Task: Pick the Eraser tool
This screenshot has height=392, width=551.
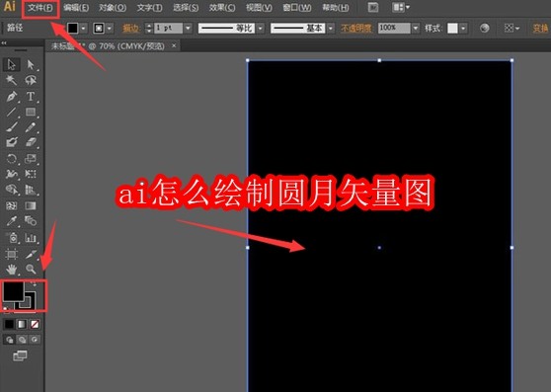Action: tap(31, 142)
